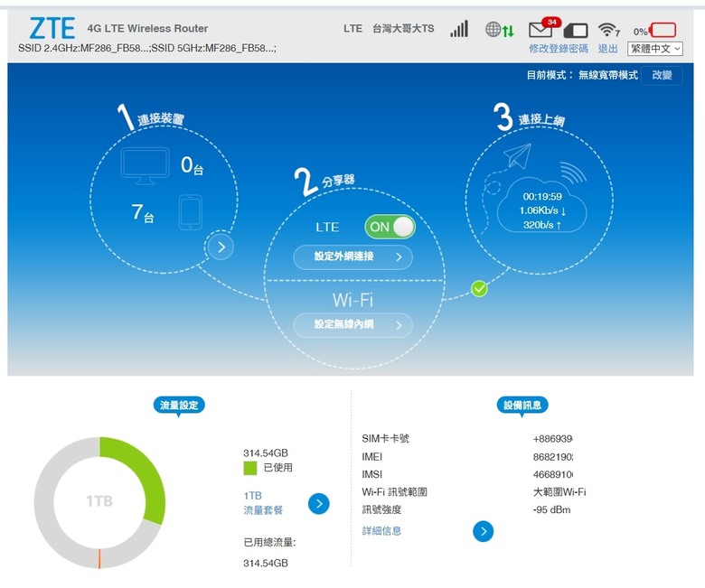Click the green 已使用 legend swatch
Image resolution: width=705 pixels, height=588 pixels.
(x=250, y=468)
